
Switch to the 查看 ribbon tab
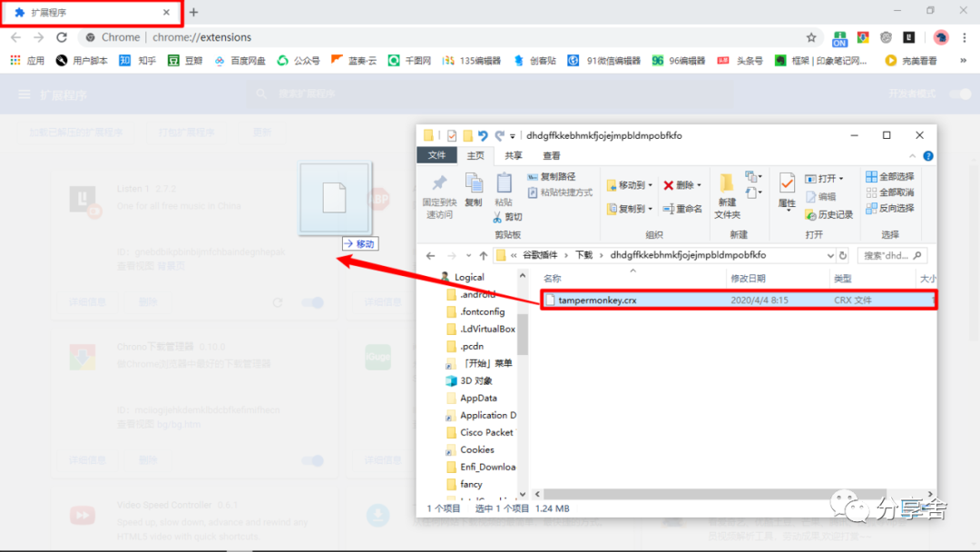552,155
